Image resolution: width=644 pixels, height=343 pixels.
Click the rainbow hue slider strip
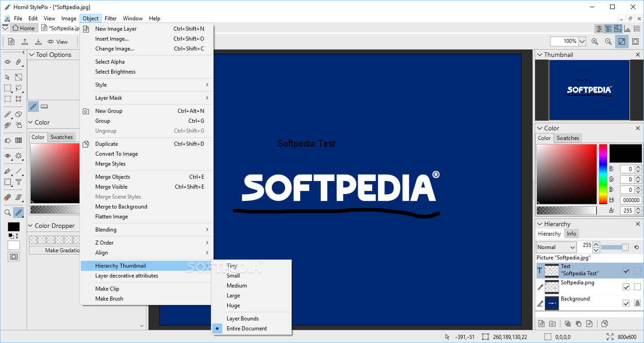point(603,174)
